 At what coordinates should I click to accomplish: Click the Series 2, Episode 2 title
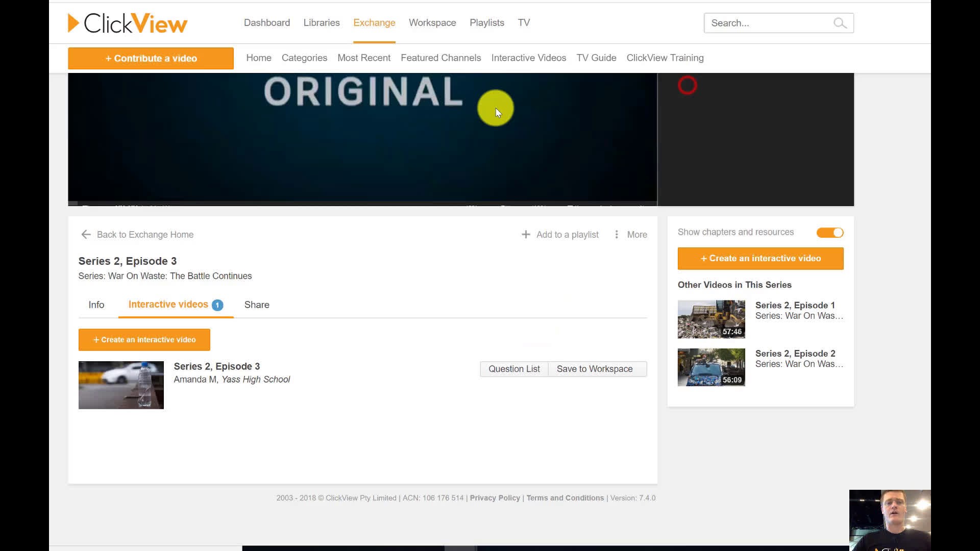point(795,354)
